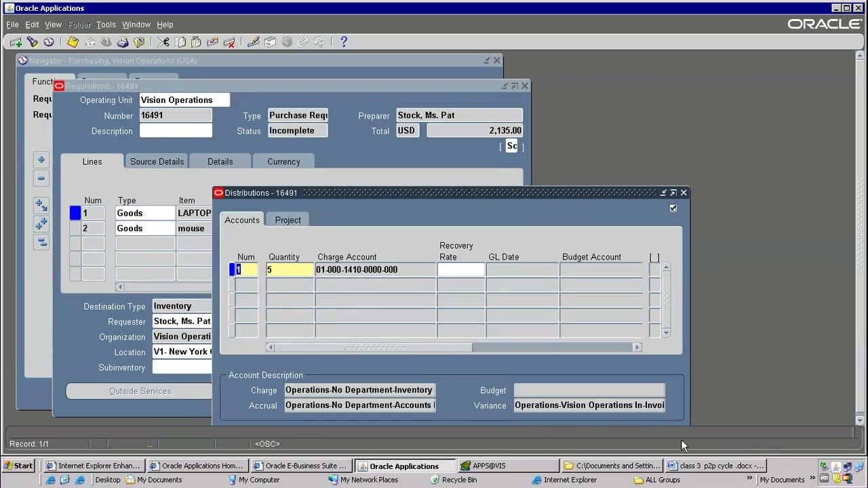868x488 pixels.
Task: Select the mouse item in line 2
Action: tap(194, 228)
